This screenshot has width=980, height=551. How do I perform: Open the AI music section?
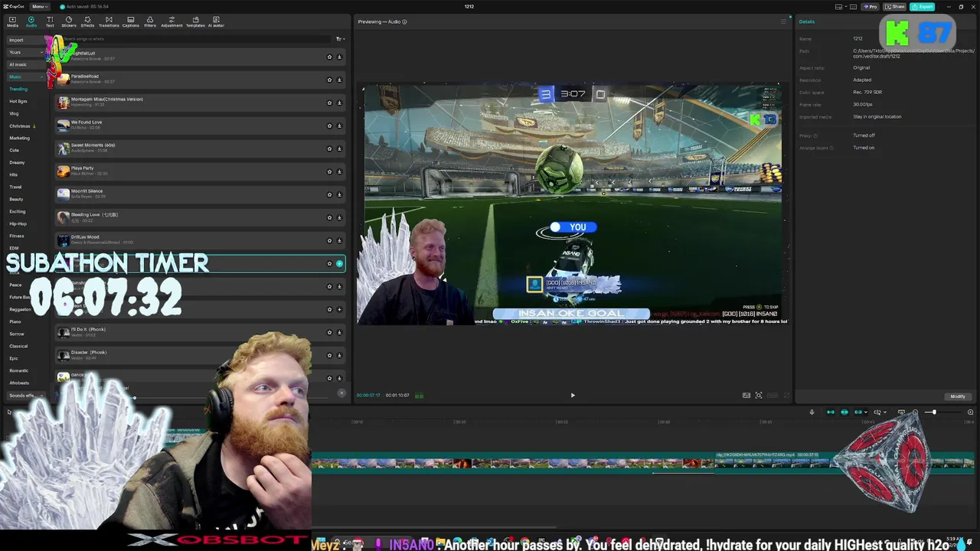(27, 64)
